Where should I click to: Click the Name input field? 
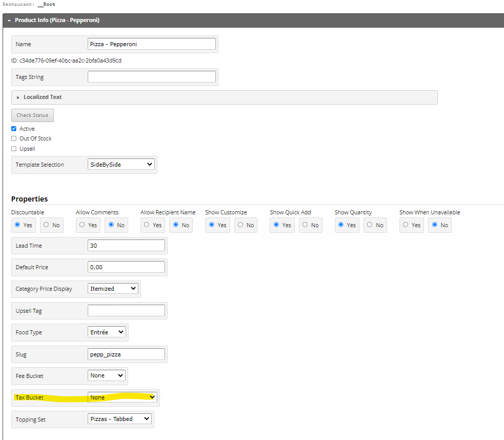pyautogui.click(x=152, y=44)
